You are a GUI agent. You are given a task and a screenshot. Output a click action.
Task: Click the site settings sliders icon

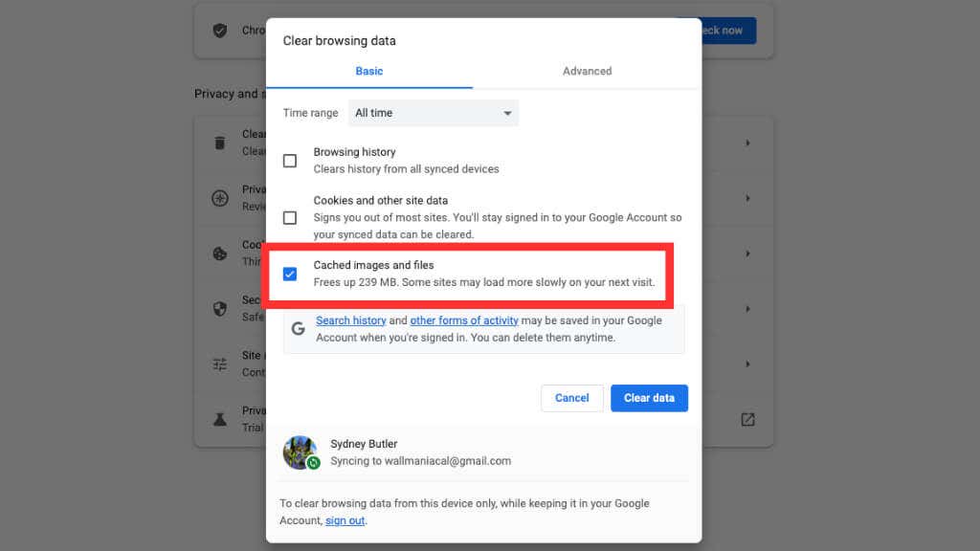pyautogui.click(x=220, y=364)
